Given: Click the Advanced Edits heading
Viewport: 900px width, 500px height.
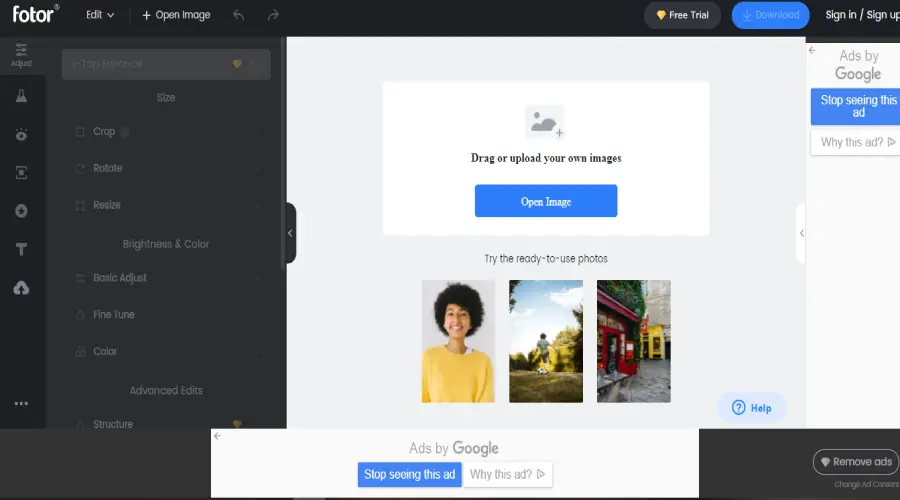Looking at the screenshot, I should tap(166, 390).
